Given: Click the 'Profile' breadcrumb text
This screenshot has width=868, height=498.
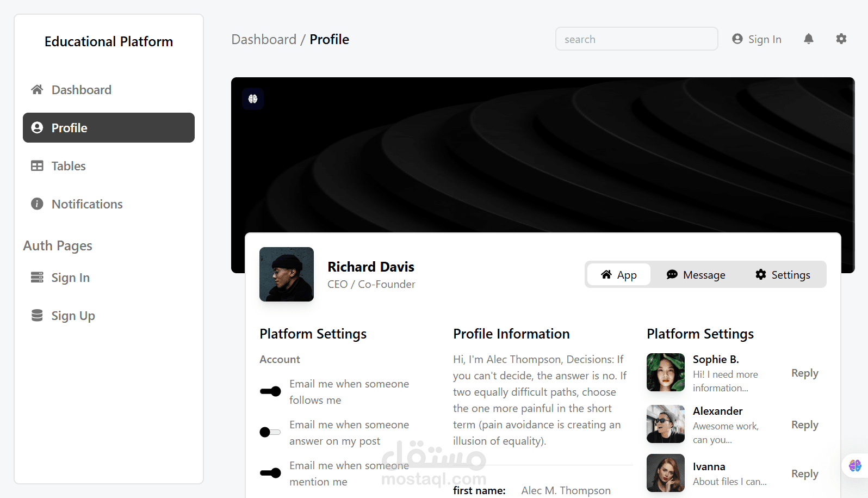Looking at the screenshot, I should click(330, 39).
